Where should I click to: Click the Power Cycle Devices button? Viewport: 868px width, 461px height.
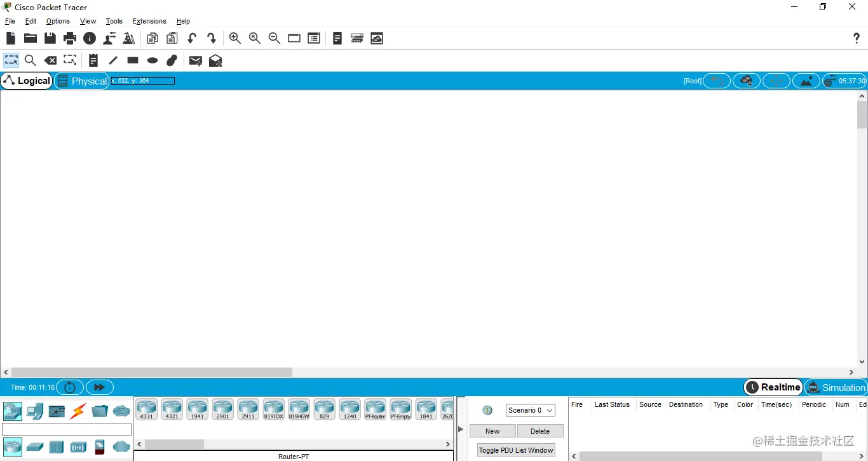coord(70,387)
